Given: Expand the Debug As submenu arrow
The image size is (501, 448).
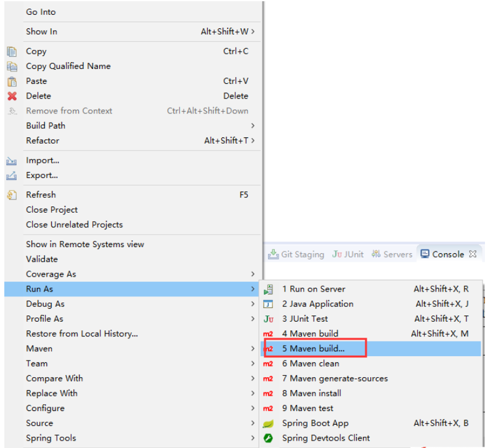Looking at the screenshot, I should coord(253,304).
